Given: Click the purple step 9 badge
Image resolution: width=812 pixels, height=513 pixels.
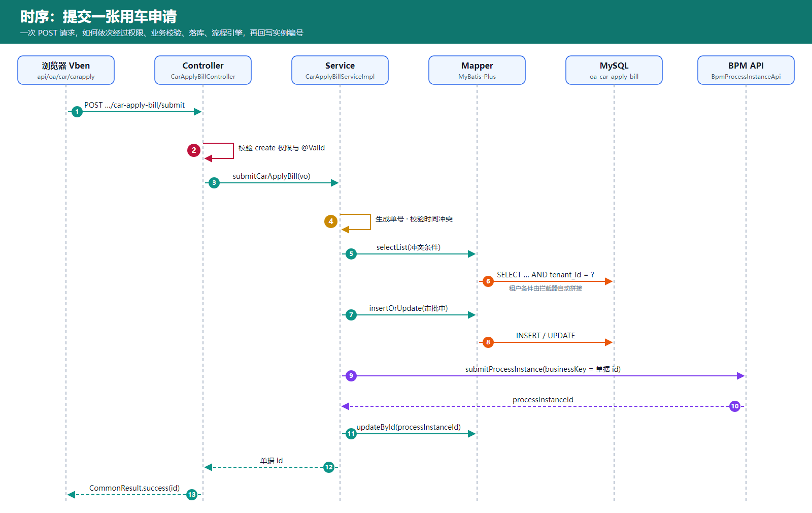Looking at the screenshot, I should [x=351, y=376].
